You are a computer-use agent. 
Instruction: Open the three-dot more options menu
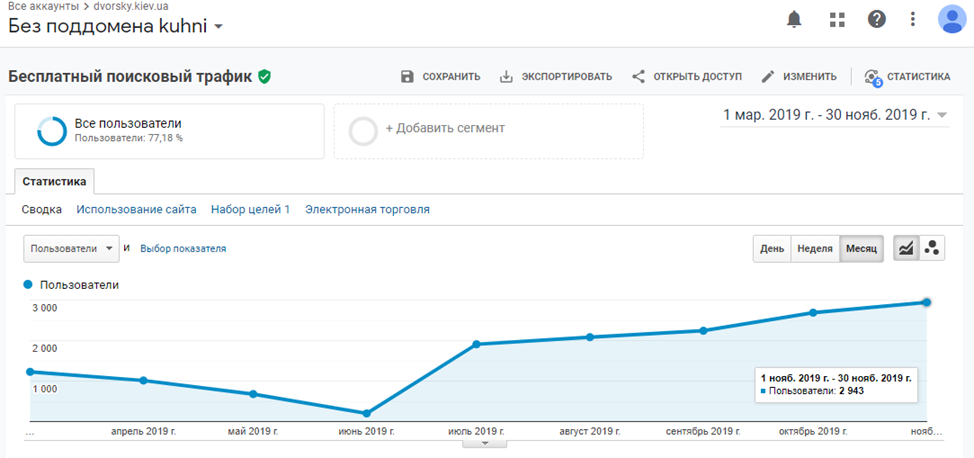[x=913, y=19]
